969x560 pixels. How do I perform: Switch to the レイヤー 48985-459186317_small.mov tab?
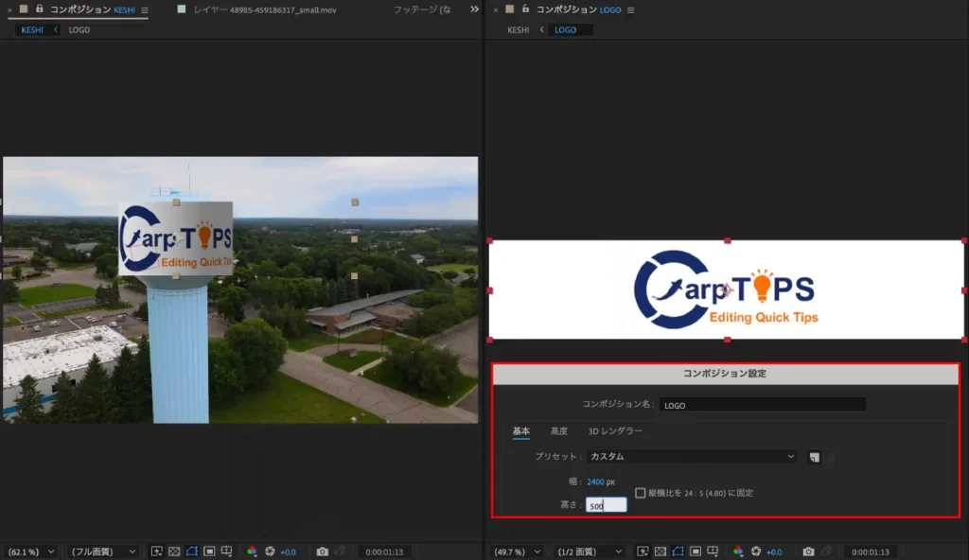[265, 9]
